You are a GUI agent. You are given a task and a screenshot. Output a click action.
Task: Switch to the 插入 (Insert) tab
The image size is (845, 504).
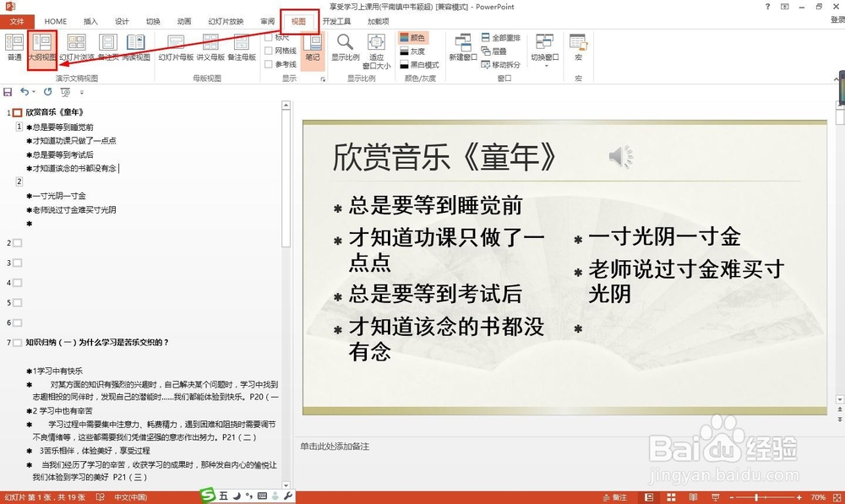(90, 22)
